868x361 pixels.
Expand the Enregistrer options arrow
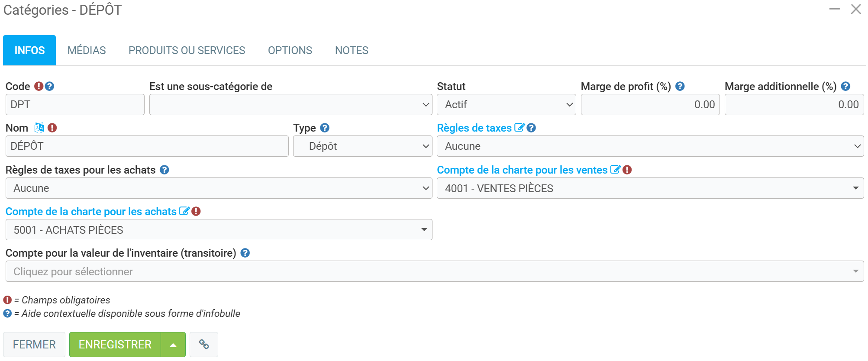(x=173, y=345)
